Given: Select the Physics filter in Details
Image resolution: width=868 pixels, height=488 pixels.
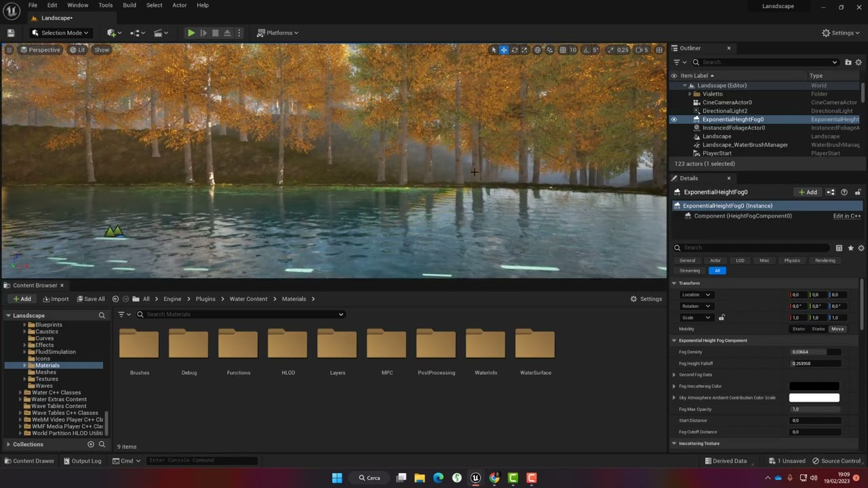Looking at the screenshot, I should click(x=792, y=260).
